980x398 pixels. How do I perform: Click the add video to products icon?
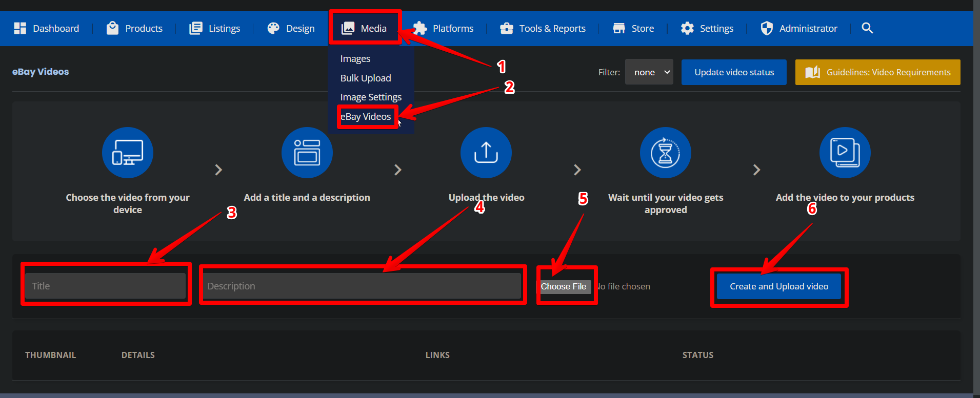tap(845, 153)
